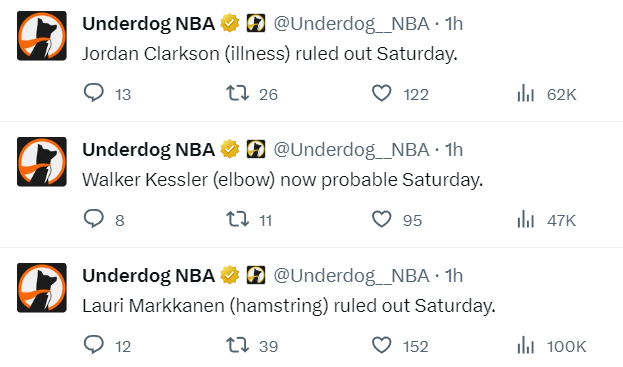
Task: Repost the Jordan Clarkson illness tweet
Action: pyautogui.click(x=238, y=93)
